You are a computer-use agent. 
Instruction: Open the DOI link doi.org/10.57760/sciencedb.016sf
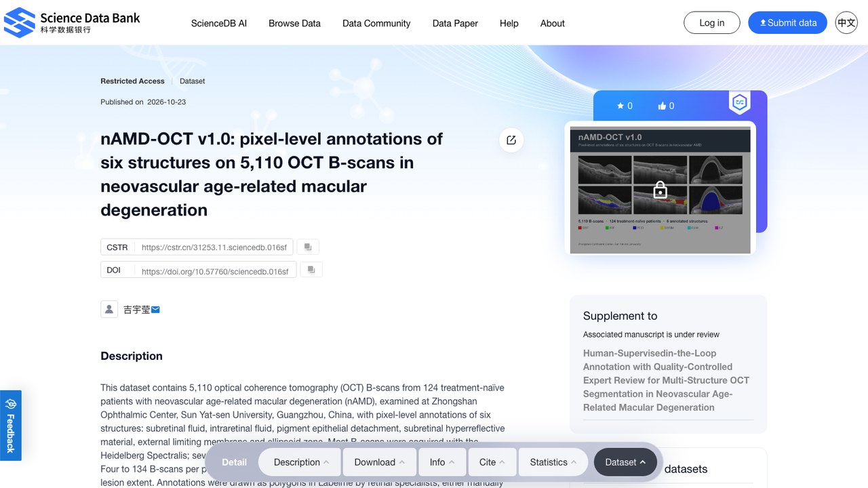pos(215,271)
